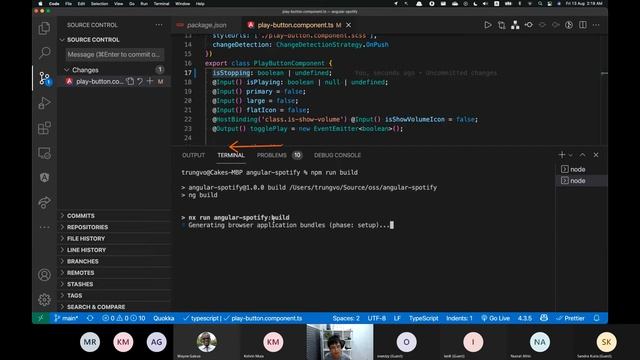Synchronize changes icon in status bar
This screenshot has height=360, width=640.
click(90, 318)
